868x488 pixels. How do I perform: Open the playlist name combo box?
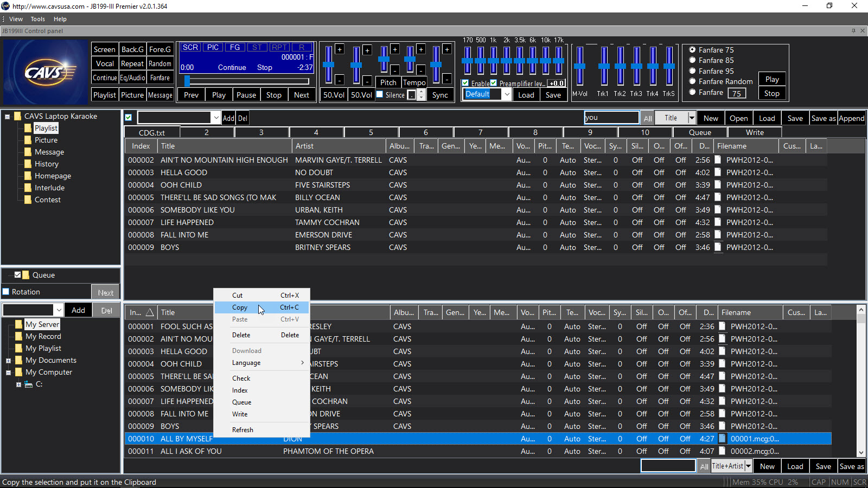point(216,118)
